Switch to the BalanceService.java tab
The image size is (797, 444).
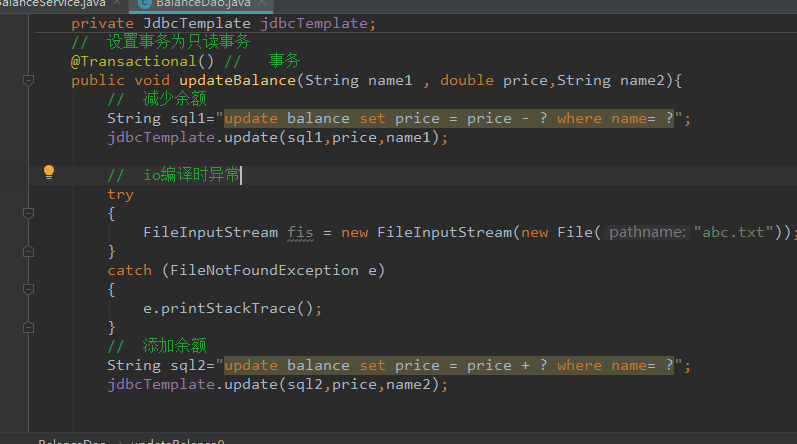53,4
